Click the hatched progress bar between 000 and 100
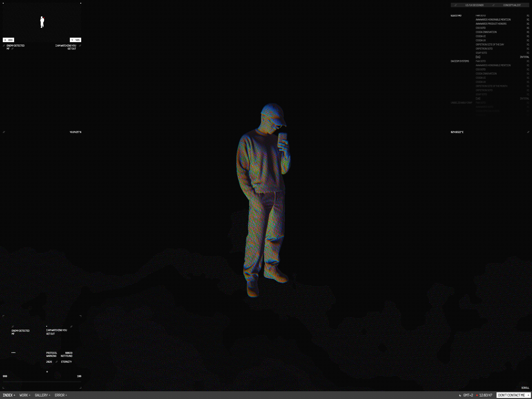532x399 pixels. [42, 382]
